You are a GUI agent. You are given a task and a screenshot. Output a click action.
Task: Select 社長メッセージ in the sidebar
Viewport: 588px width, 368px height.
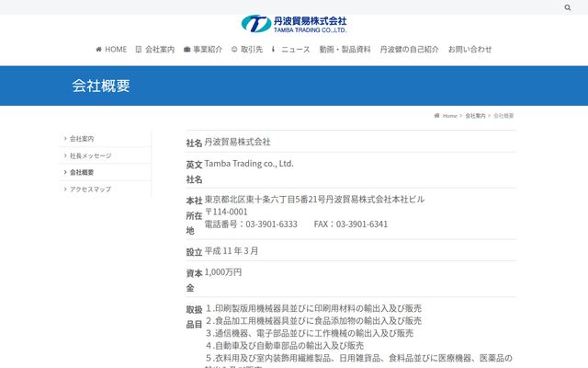pos(90,155)
